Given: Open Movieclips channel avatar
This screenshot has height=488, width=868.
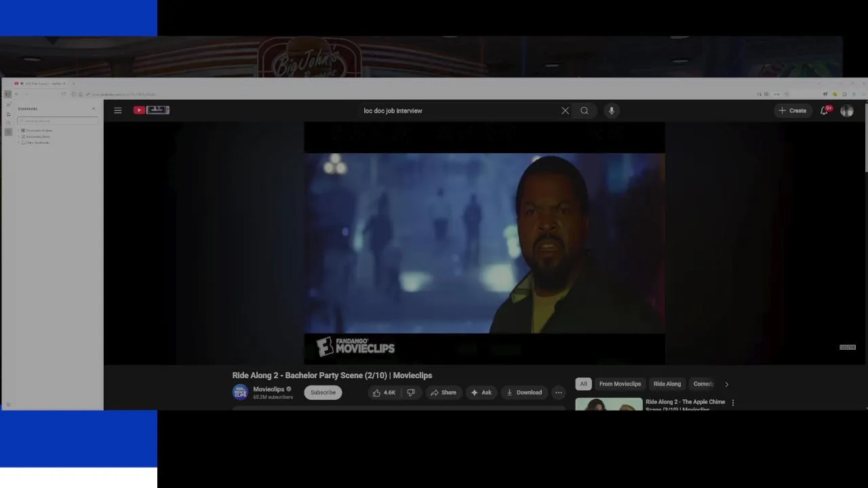Looking at the screenshot, I should (x=240, y=392).
